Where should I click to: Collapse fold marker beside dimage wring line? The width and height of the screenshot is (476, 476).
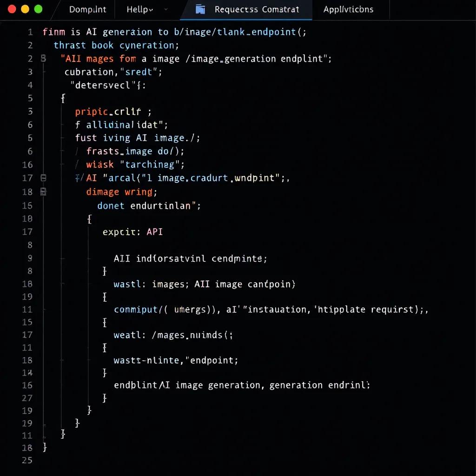pyautogui.click(x=43, y=192)
